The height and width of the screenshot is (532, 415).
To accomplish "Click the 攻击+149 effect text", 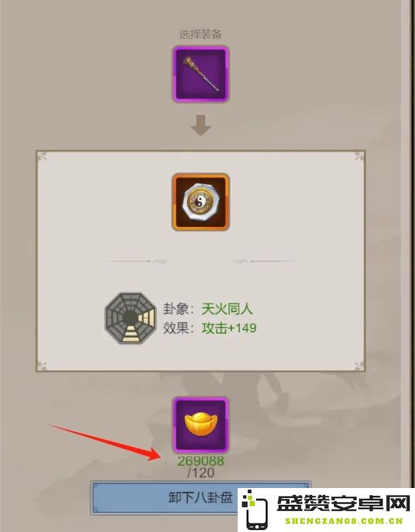I will tap(229, 328).
